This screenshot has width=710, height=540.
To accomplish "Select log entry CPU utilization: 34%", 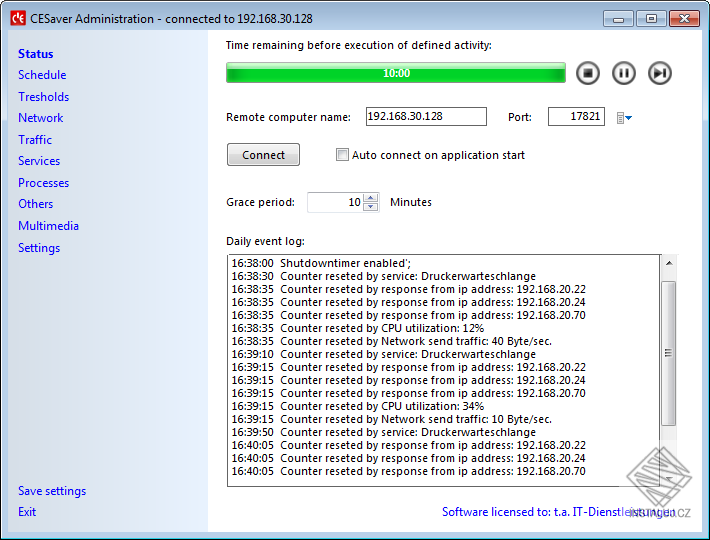I will [x=358, y=406].
